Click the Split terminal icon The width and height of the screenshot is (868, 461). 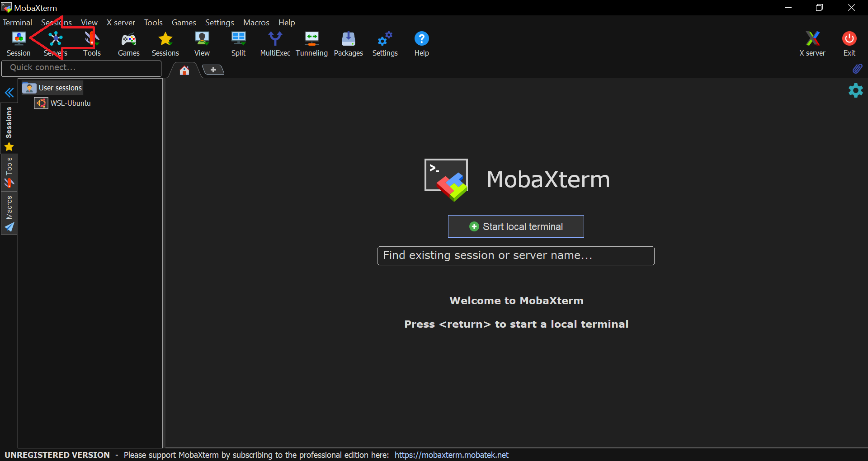(238, 44)
